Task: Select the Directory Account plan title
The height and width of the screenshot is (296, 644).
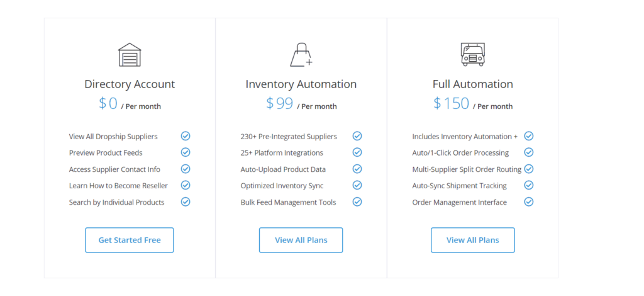Action: [x=130, y=84]
